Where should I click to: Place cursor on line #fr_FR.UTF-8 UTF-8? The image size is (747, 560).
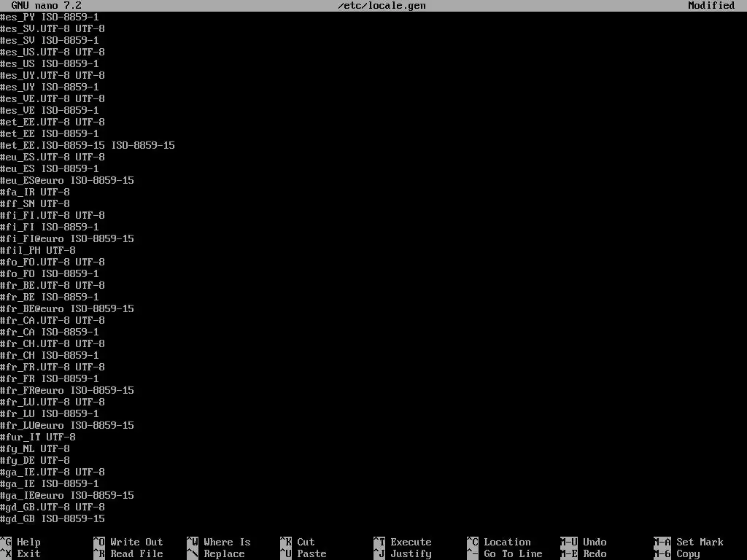tap(53, 367)
